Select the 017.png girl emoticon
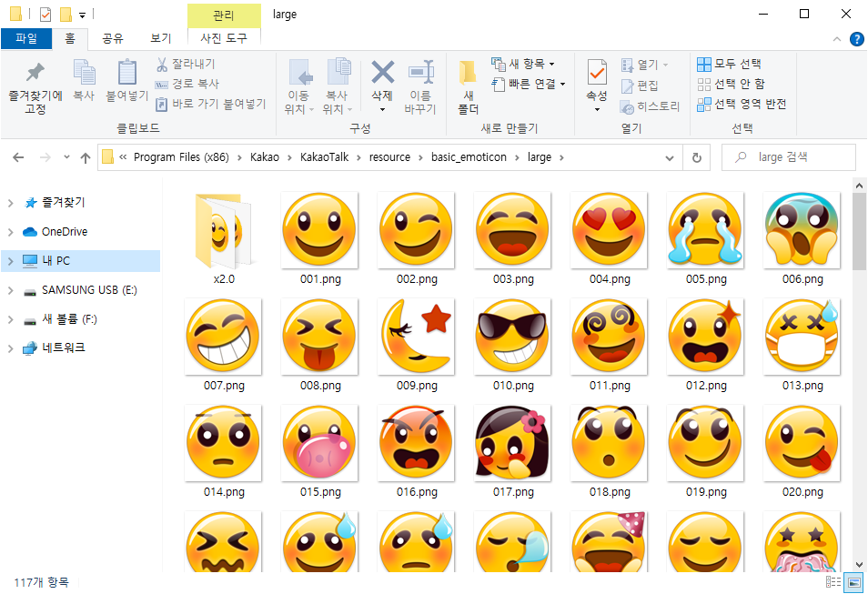The width and height of the screenshot is (868, 594). pos(513,450)
